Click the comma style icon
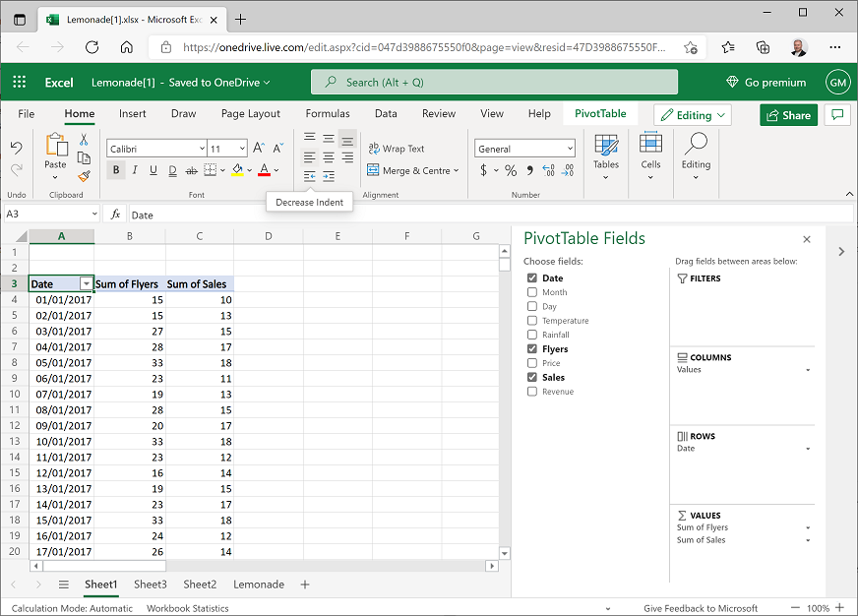Image resolution: width=858 pixels, height=616 pixels. point(529,170)
